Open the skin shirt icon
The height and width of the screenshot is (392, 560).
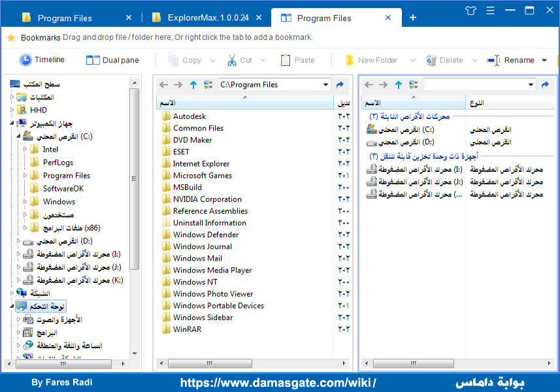point(470,10)
